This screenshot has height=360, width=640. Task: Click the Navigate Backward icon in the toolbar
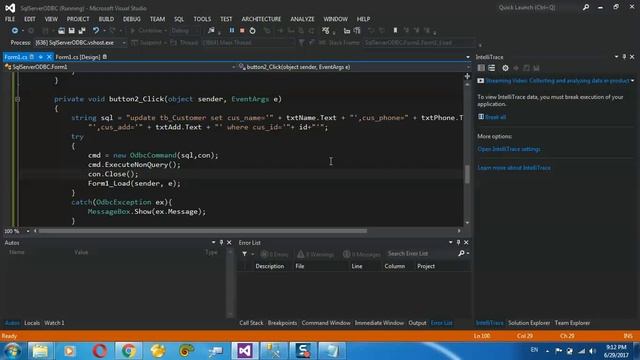coord(15,31)
